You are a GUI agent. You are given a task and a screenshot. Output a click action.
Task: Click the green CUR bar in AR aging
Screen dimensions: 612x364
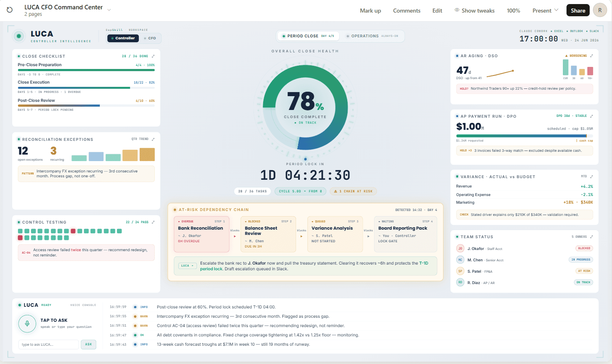(x=565, y=67)
